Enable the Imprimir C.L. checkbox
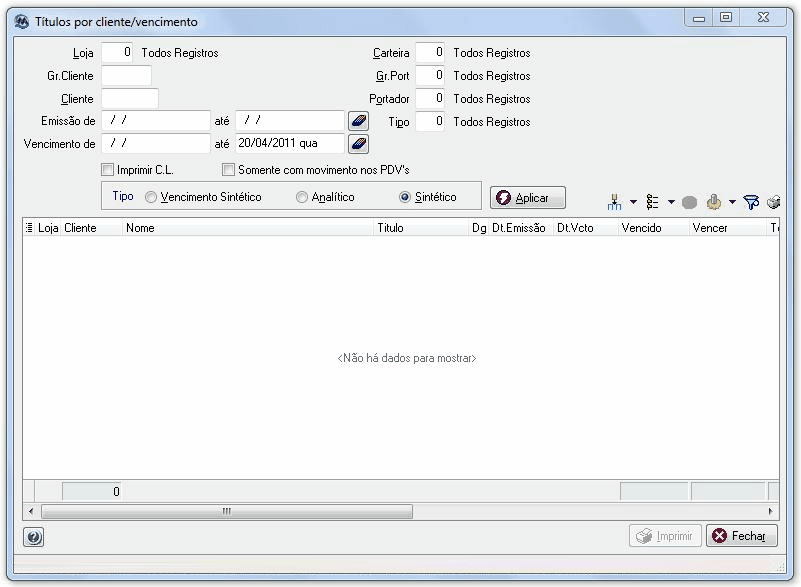801x587 pixels. pyautogui.click(x=107, y=170)
